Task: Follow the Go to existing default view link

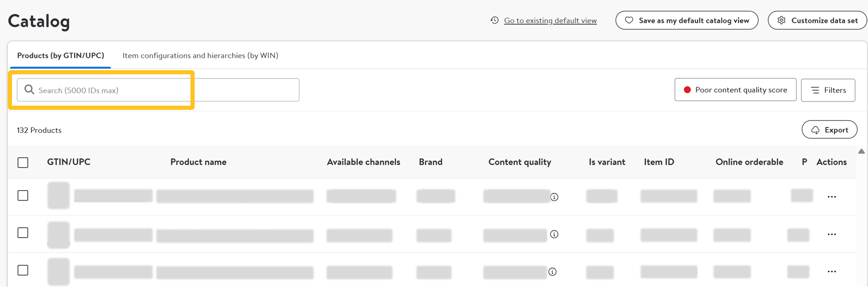Action: tap(550, 20)
